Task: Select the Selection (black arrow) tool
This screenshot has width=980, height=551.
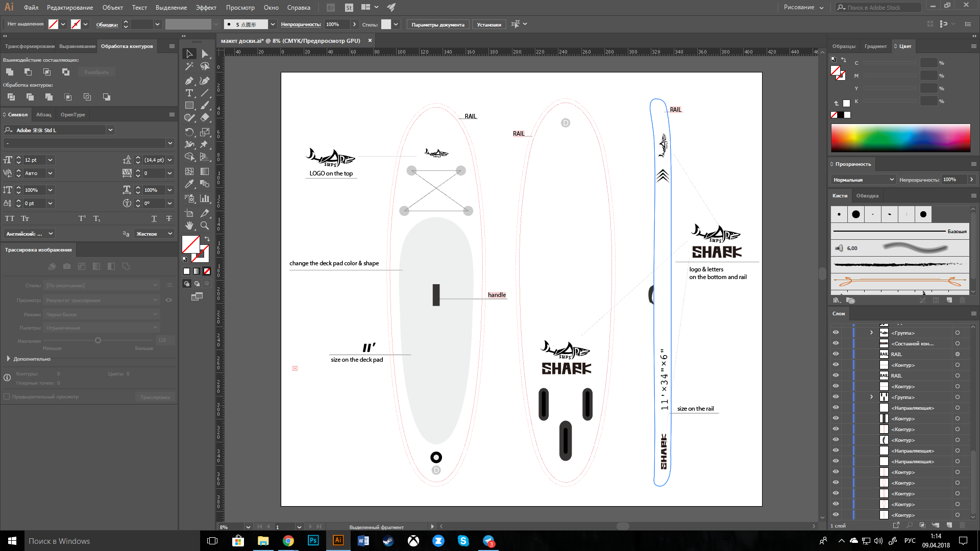Action: tap(189, 54)
